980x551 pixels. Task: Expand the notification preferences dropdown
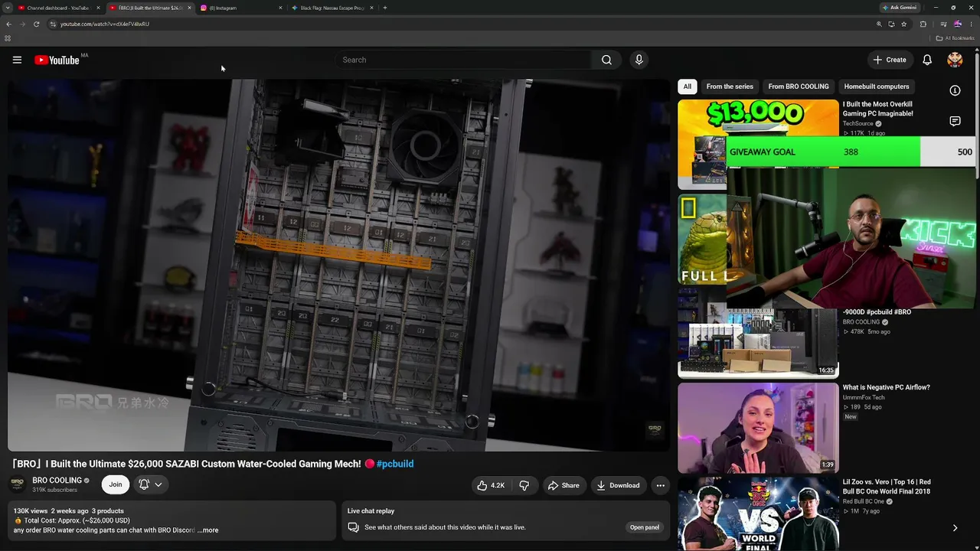(151, 484)
